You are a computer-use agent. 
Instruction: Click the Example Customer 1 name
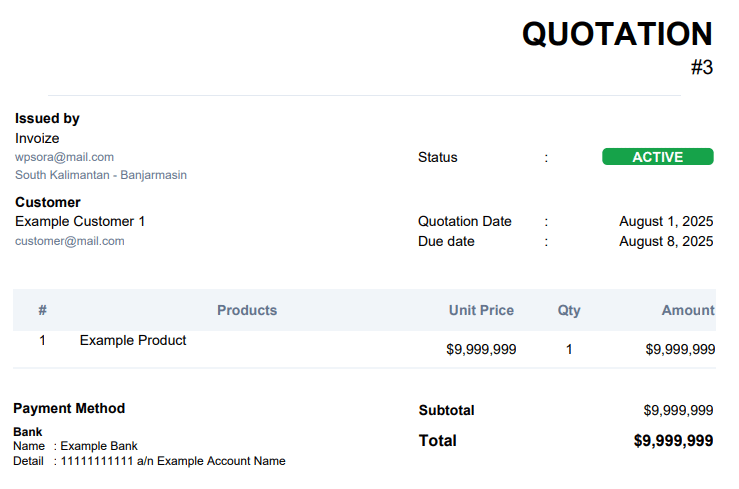click(x=80, y=221)
